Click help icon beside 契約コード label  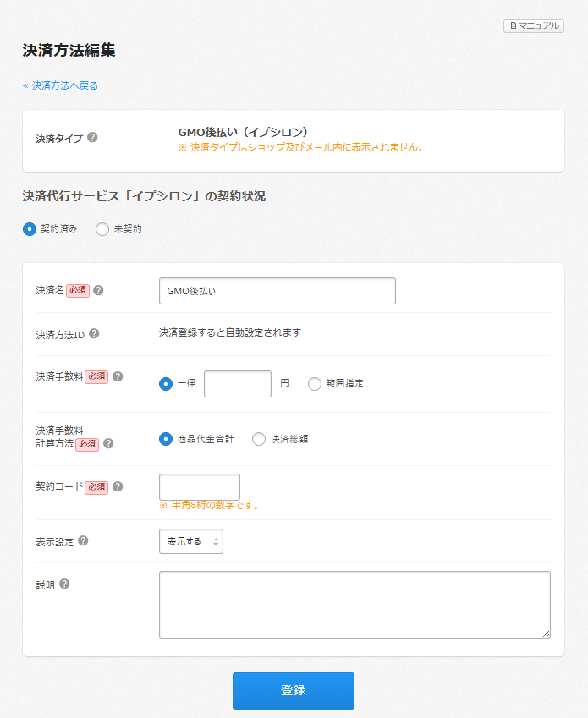(x=118, y=486)
